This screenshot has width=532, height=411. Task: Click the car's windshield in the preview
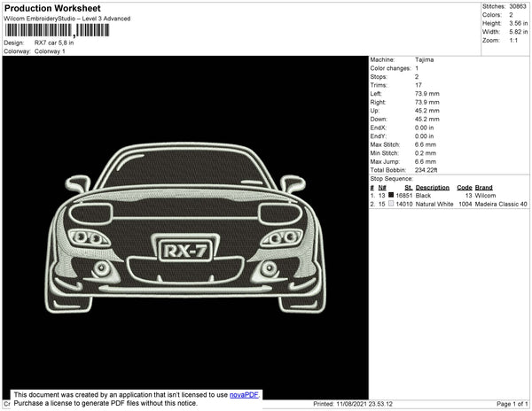[x=185, y=168]
